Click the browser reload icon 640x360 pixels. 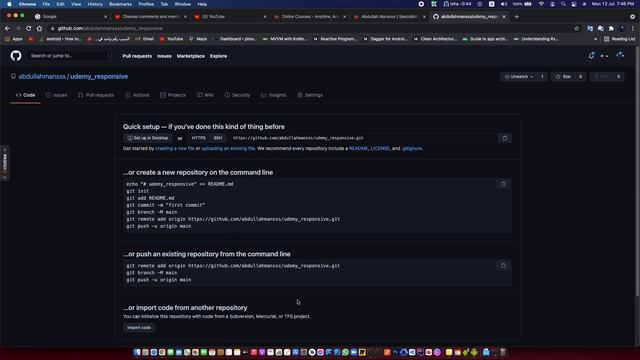tap(29, 28)
